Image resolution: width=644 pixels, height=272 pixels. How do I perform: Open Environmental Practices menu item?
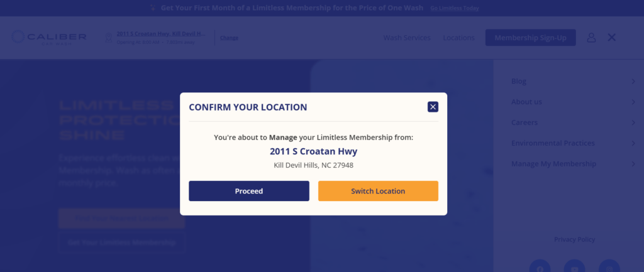click(553, 143)
